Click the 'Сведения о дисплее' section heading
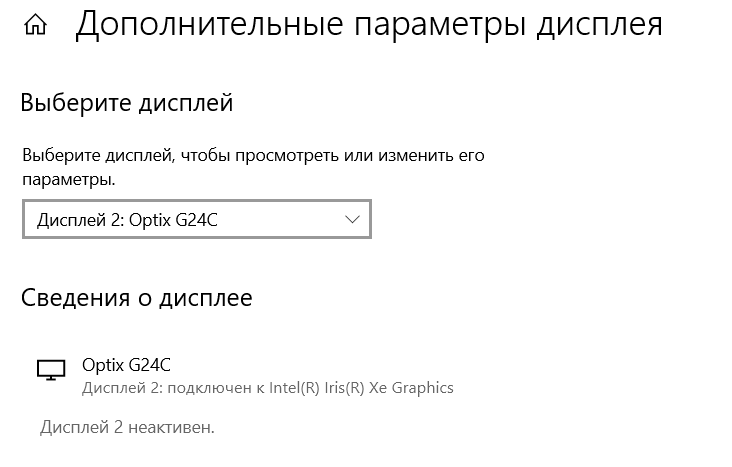 click(136, 297)
